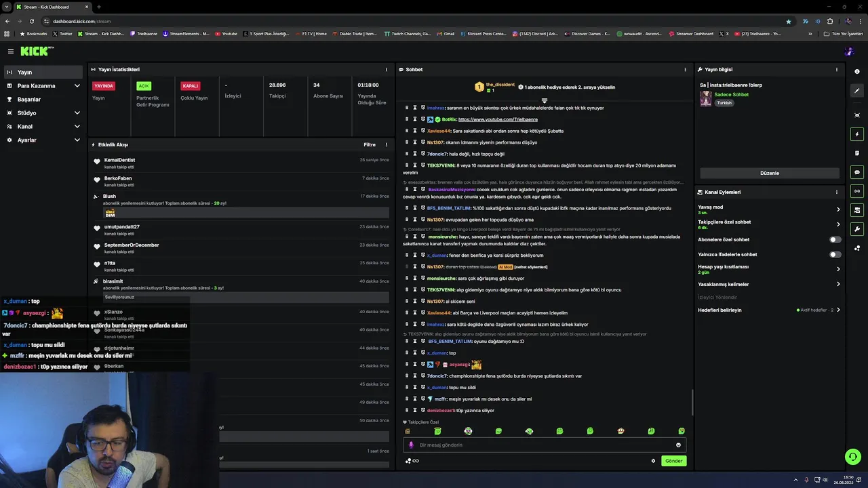Open Başarılar in the left sidebar

tap(43, 99)
